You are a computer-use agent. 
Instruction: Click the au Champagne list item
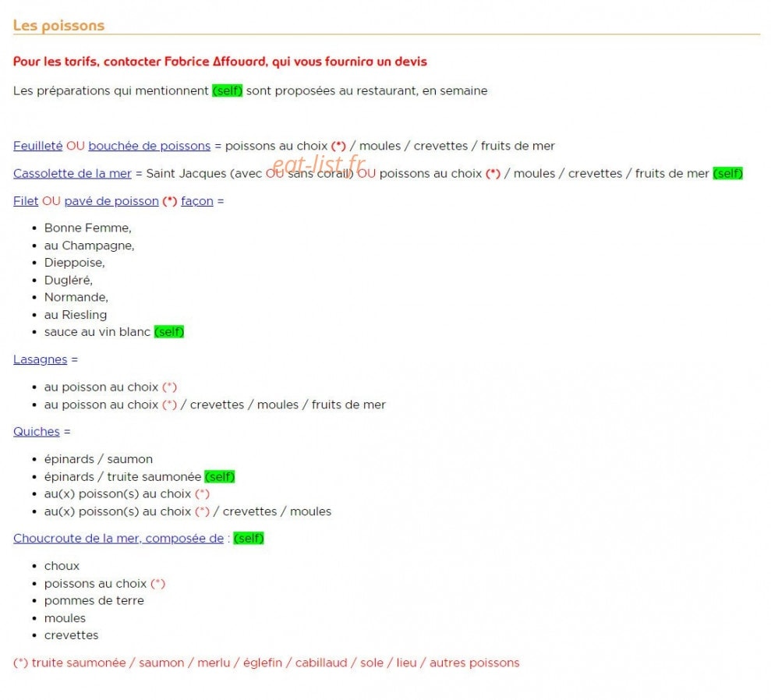[90, 246]
